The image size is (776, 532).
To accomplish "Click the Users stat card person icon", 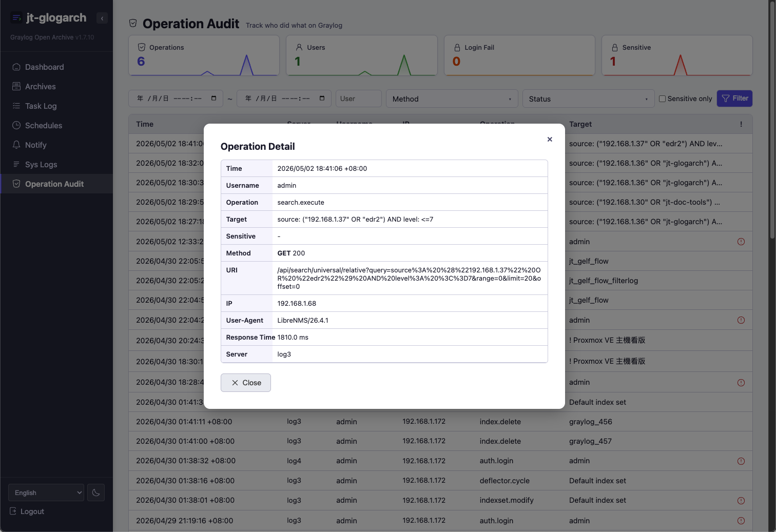I will [x=299, y=47].
